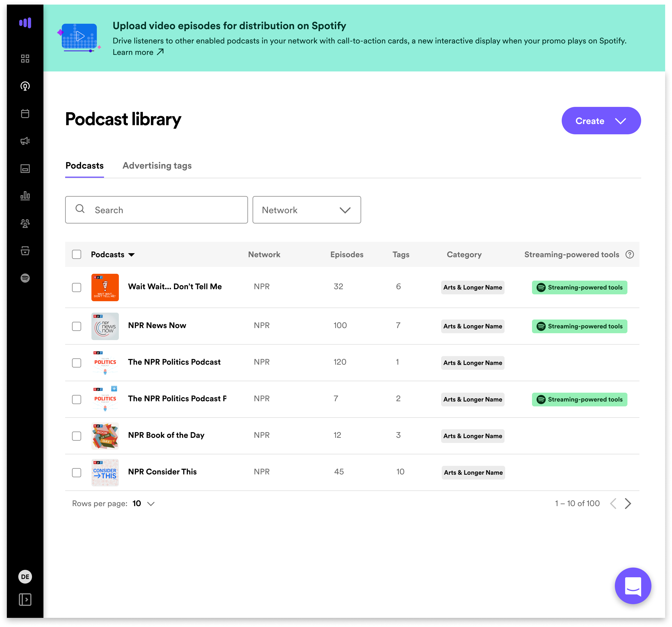Image resolution: width=672 pixels, height=627 pixels.
Task: Select all podcasts with header checkbox
Action: (77, 254)
